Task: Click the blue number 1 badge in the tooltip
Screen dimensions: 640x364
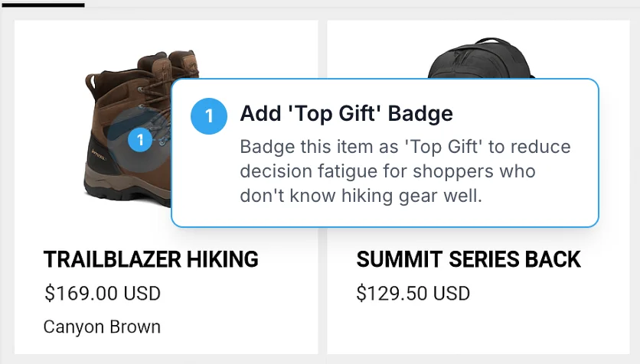Action: 208,115
